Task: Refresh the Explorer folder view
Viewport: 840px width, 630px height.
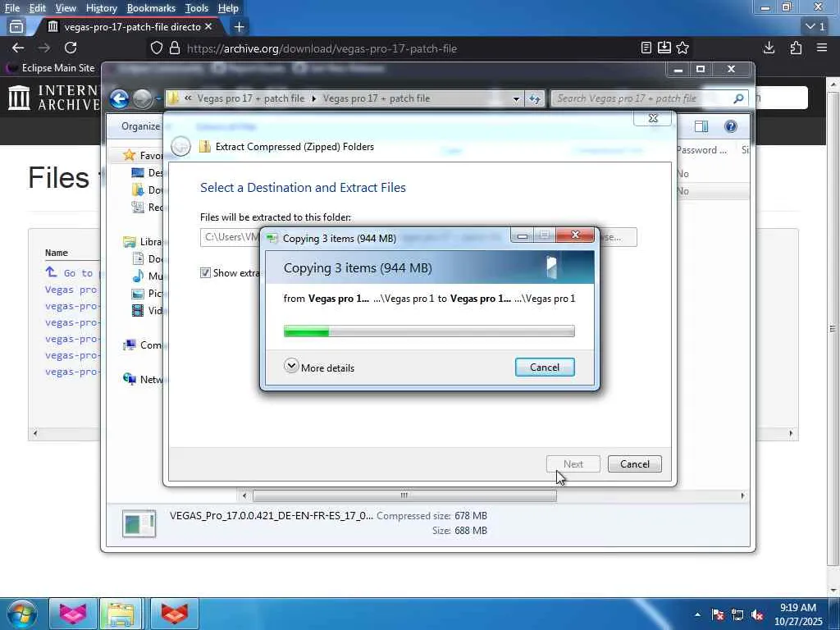Action: click(535, 99)
